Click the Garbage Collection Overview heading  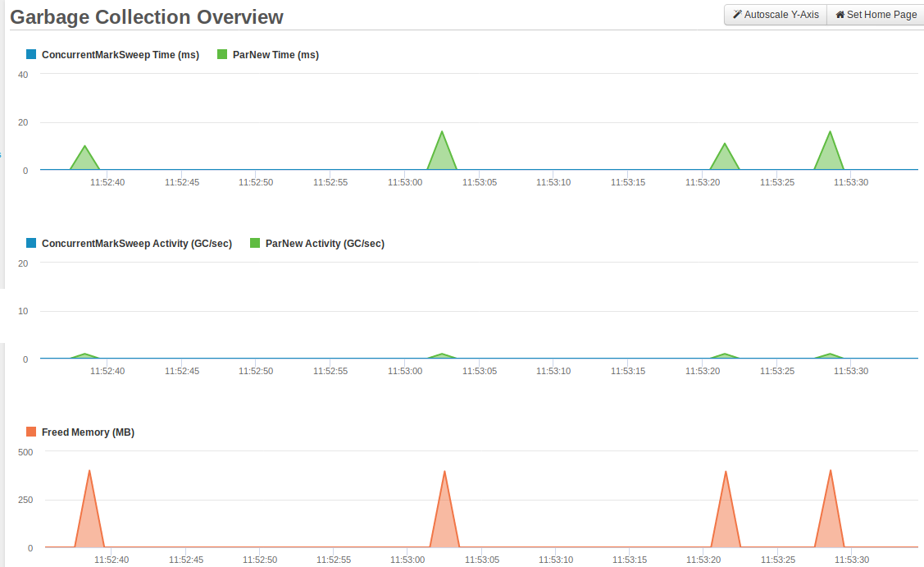point(147,17)
